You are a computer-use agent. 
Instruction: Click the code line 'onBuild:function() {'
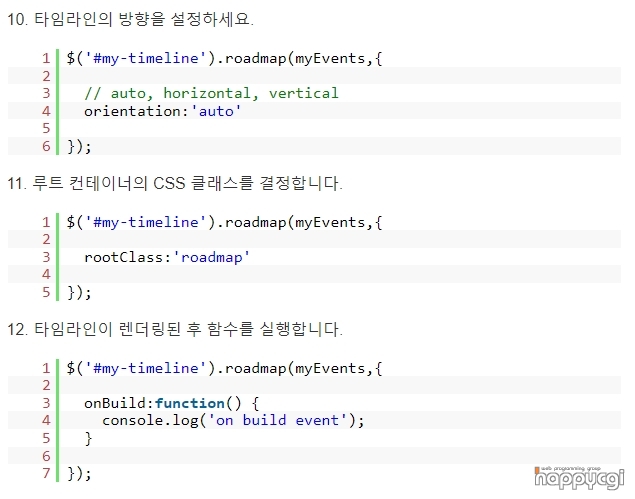171,403
